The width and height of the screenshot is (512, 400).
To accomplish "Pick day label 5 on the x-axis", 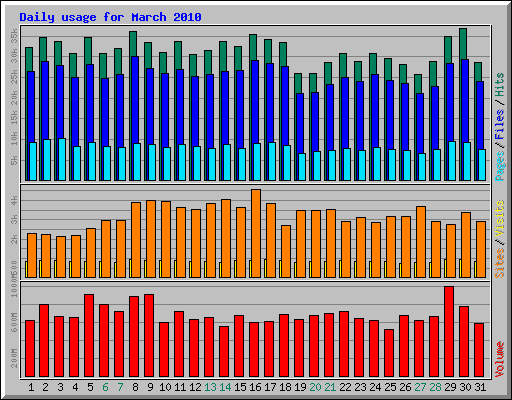I will click(90, 387).
